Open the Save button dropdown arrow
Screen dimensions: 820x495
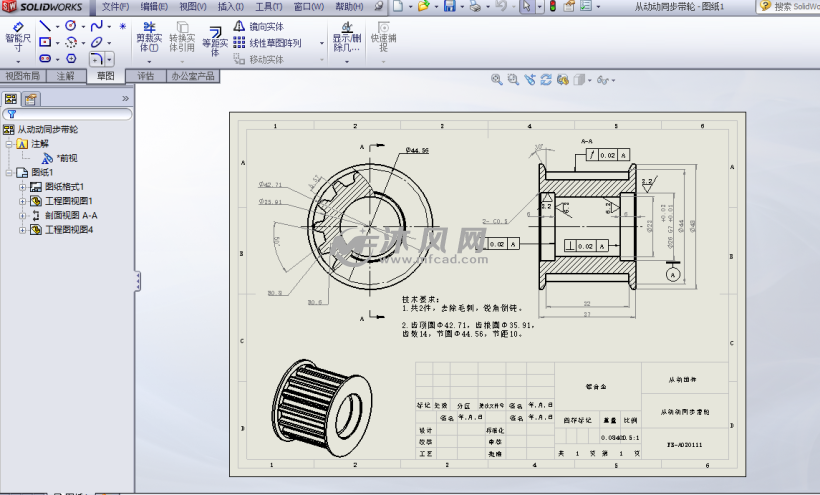pyautogui.click(x=462, y=7)
